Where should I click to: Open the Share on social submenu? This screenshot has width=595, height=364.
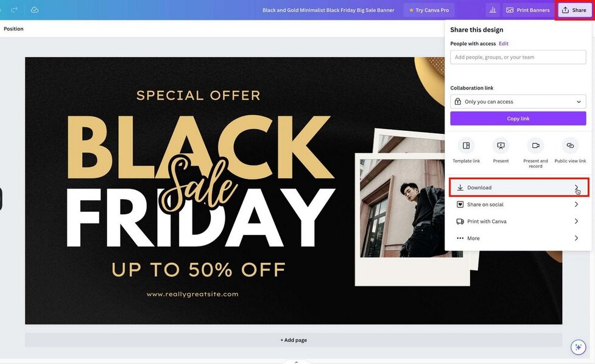pos(518,205)
